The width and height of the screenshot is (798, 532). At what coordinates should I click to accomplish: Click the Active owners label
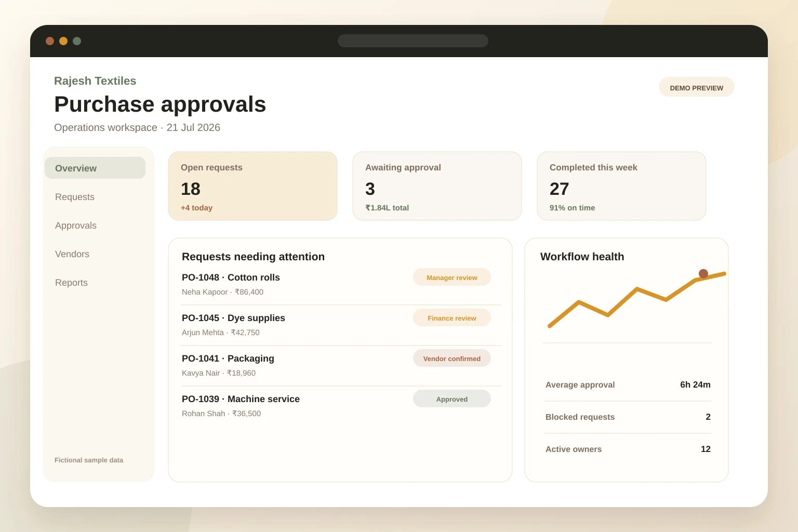tap(574, 449)
